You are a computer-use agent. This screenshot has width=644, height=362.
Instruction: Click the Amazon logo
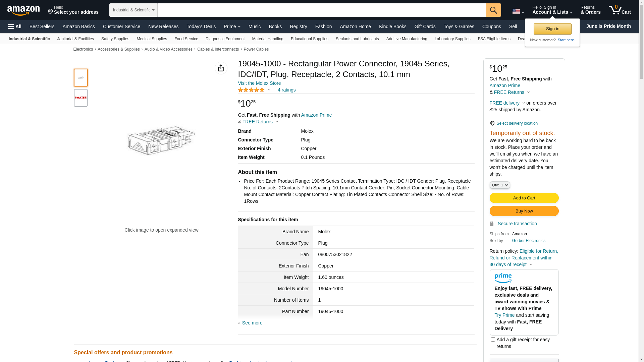(x=23, y=10)
